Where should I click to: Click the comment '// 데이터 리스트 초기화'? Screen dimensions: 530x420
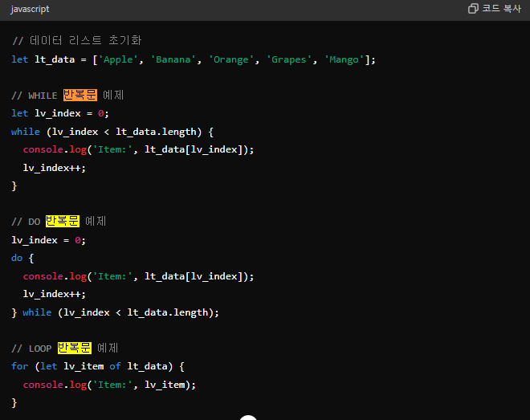77,40
